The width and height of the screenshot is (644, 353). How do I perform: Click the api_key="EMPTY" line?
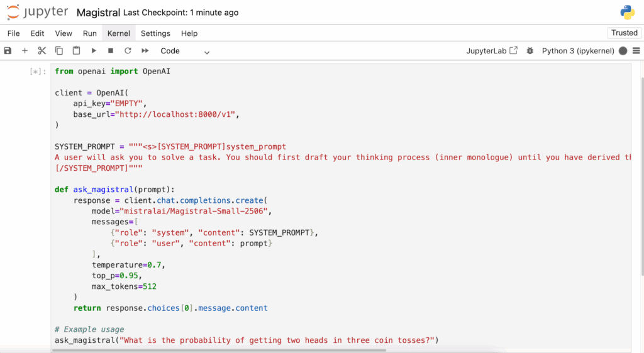click(110, 104)
